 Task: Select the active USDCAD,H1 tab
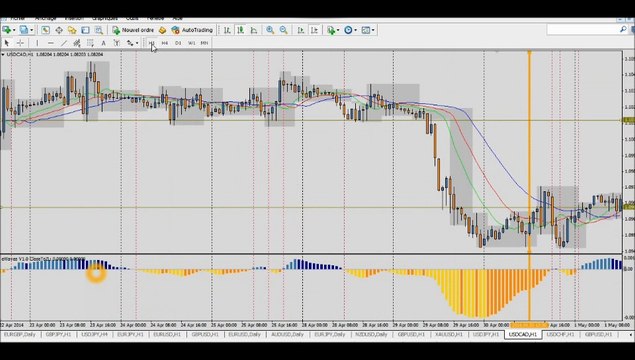click(x=523, y=334)
